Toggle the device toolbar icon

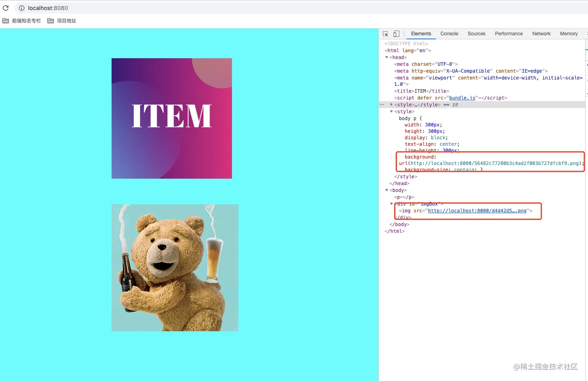coord(397,34)
